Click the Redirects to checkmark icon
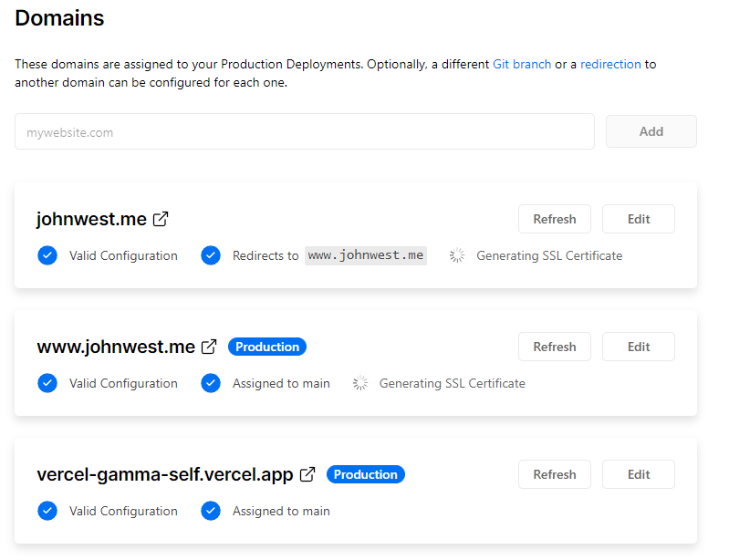 point(211,255)
